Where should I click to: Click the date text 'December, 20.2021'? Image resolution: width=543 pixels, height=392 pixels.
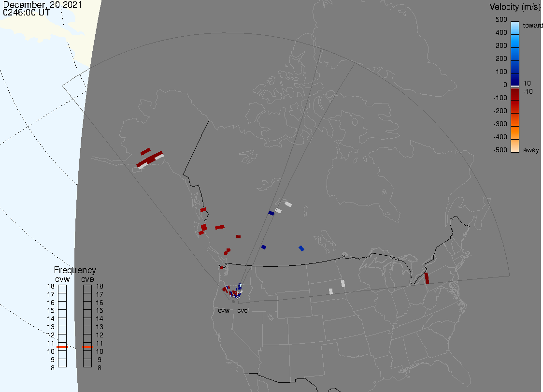pos(42,4)
